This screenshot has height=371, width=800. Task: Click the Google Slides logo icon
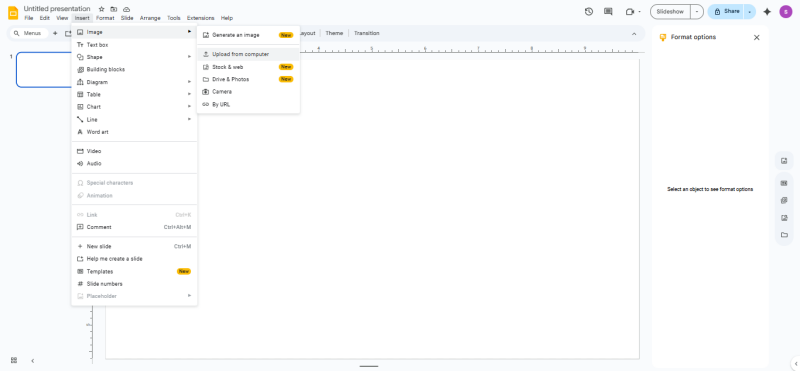click(13, 13)
